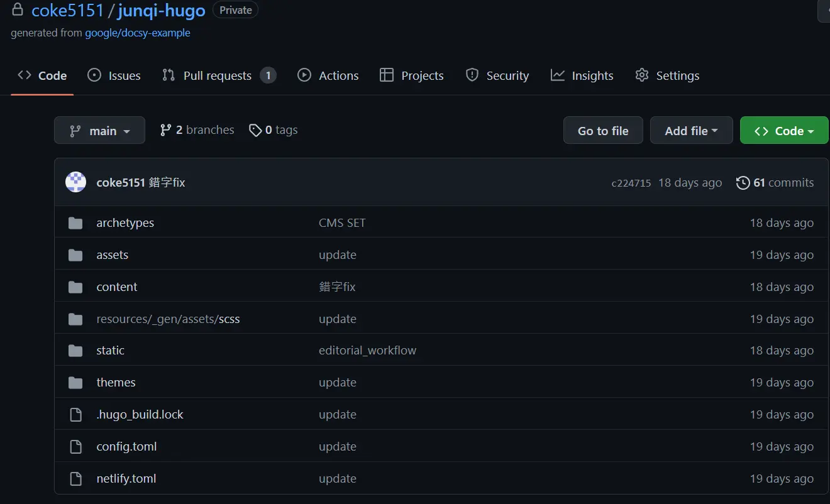The width and height of the screenshot is (830, 504).
Task: Click the file icon beside config.toml
Action: 75,447
